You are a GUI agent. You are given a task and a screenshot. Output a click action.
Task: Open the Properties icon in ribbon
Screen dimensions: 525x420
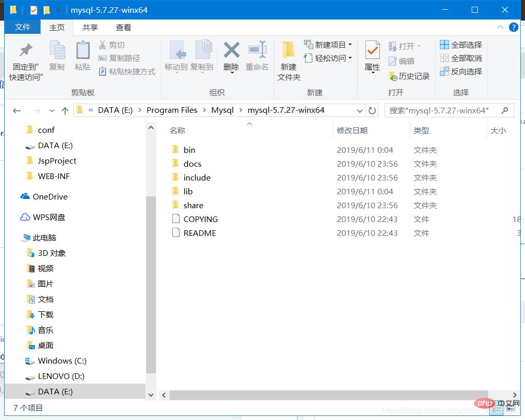[x=372, y=51]
